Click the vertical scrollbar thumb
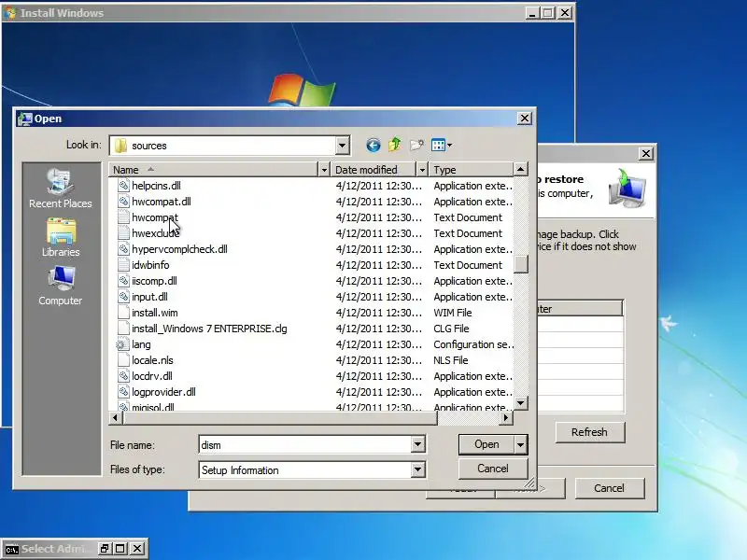 click(521, 264)
